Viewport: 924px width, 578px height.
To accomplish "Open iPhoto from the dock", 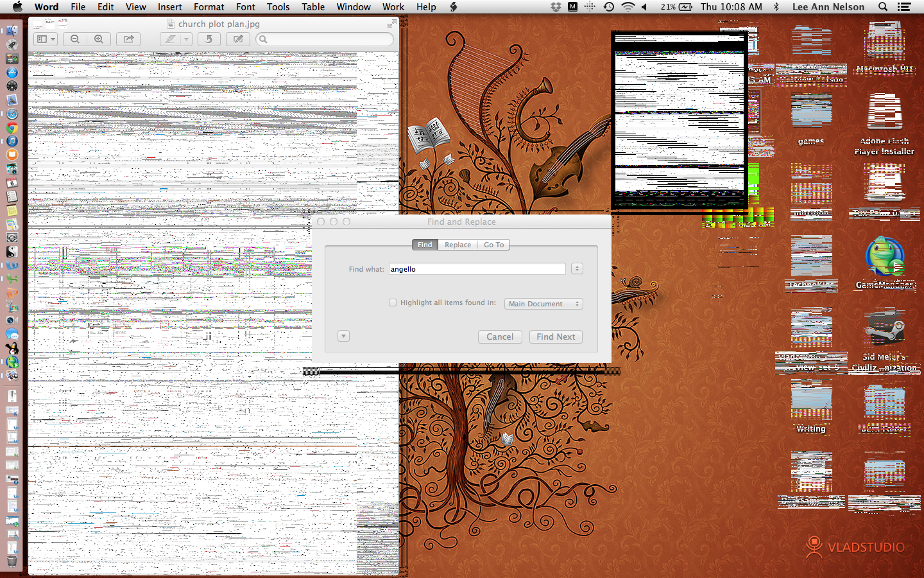I will [12, 168].
